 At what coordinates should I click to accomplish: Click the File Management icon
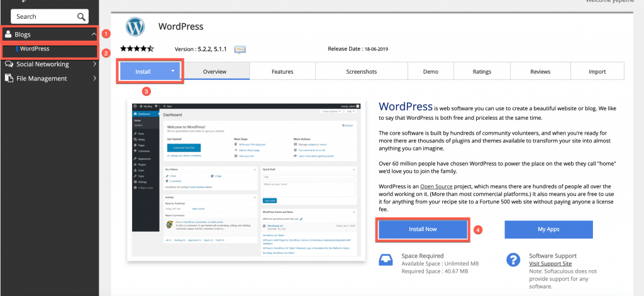coord(9,79)
